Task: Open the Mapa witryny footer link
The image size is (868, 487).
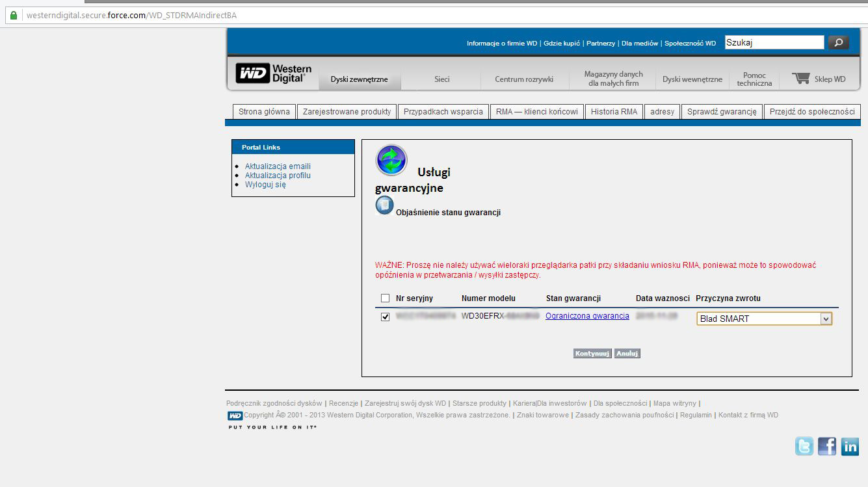Action: click(x=674, y=404)
